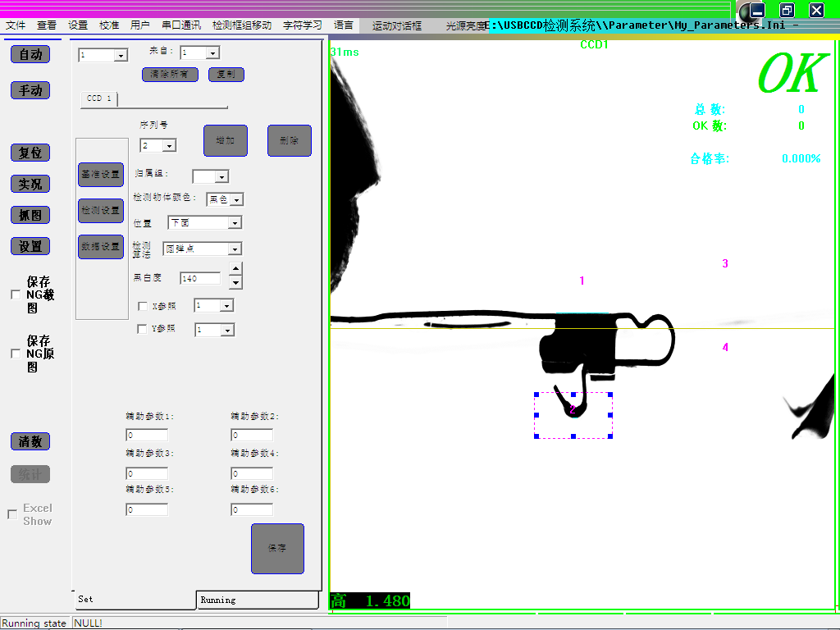Increase 黑白度 value with up arrow
This screenshot has width=840, height=630.
(235, 269)
